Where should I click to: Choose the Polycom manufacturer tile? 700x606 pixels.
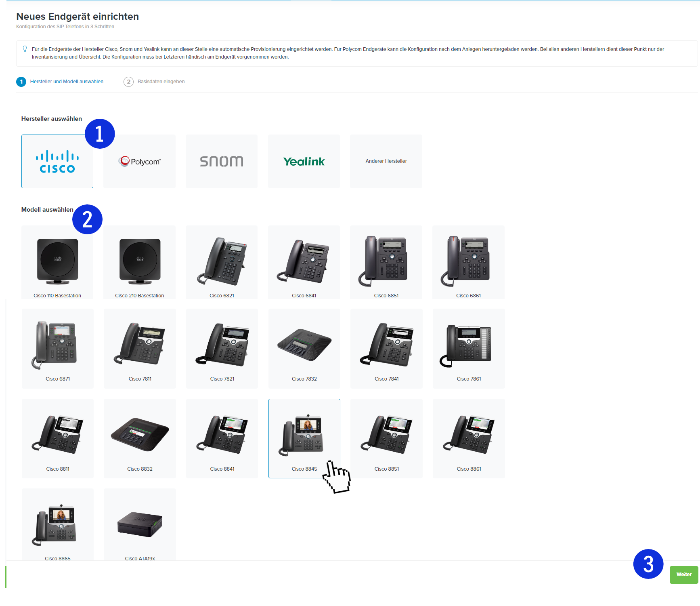click(x=140, y=161)
